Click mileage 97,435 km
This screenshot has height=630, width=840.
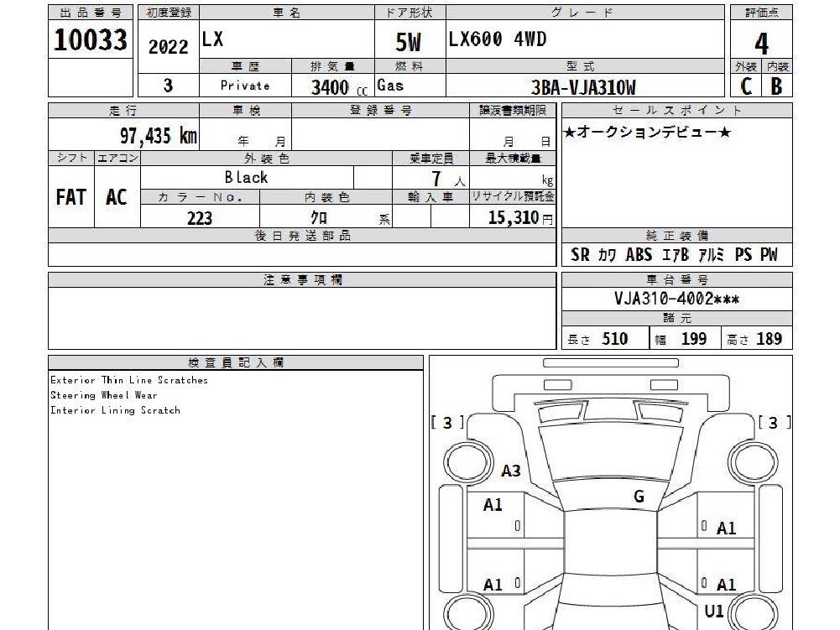[159, 136]
